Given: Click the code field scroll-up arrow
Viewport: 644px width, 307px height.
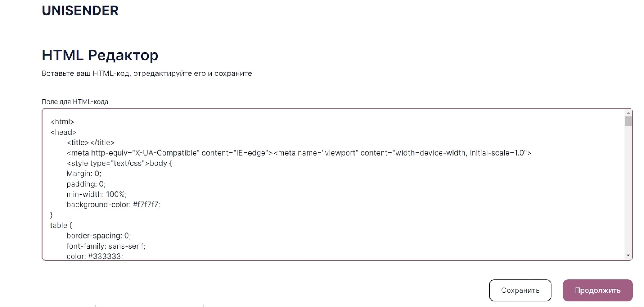Looking at the screenshot, I should click(628, 113).
